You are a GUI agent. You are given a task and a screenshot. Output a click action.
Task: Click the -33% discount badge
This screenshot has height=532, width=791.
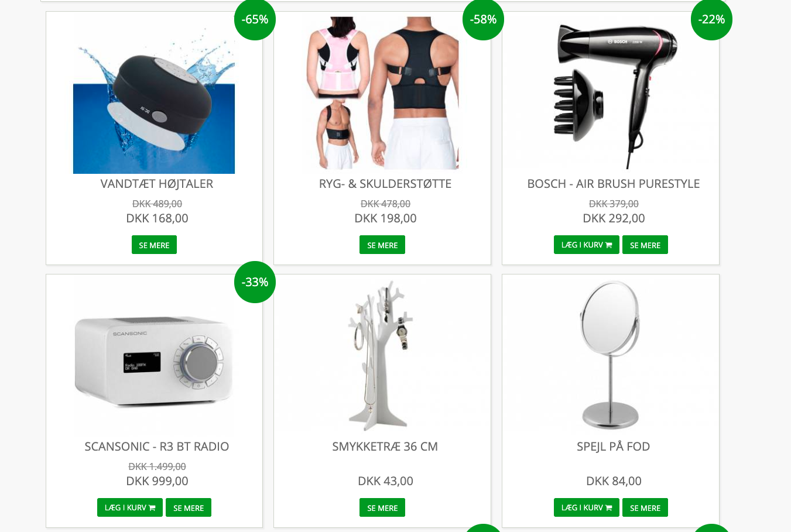tap(255, 282)
